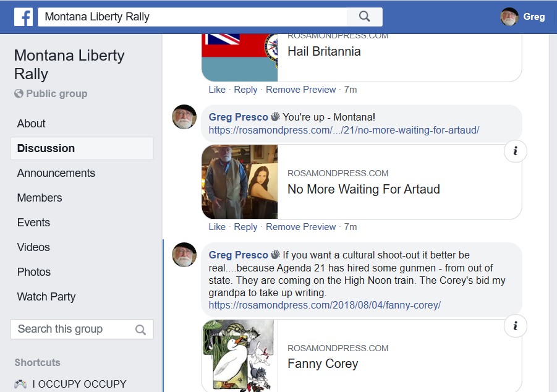The width and height of the screenshot is (557, 392).
Task: Click the Search this group field
Action: pyautogui.click(x=82, y=329)
